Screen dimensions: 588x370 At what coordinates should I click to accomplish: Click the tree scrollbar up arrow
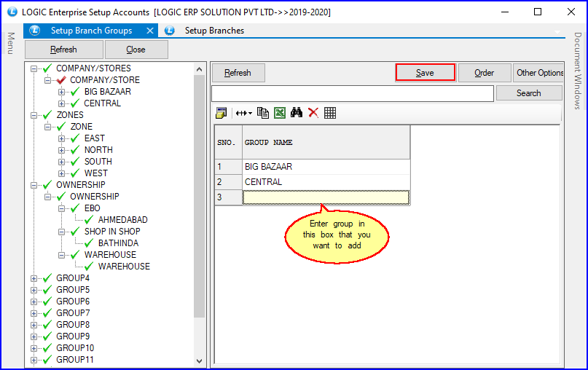click(x=199, y=69)
